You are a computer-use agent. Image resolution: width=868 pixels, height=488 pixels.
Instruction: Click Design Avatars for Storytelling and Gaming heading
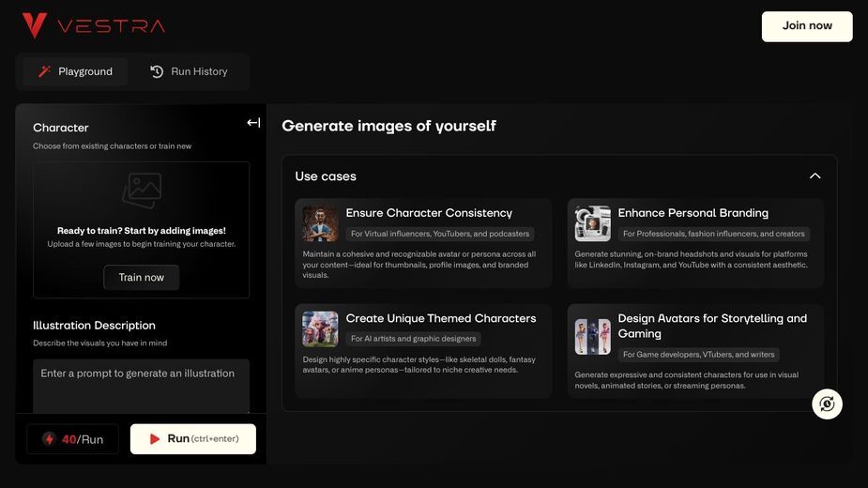tap(712, 326)
